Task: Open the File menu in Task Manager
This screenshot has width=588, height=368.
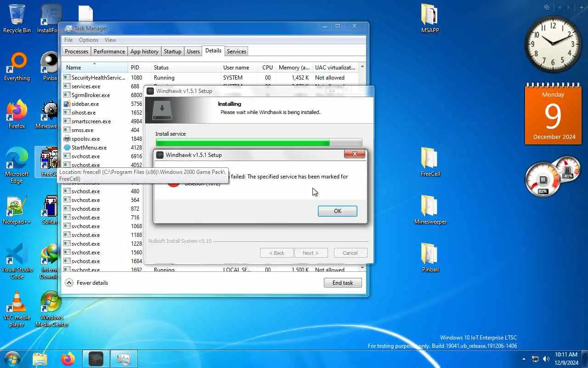Action: tap(68, 40)
